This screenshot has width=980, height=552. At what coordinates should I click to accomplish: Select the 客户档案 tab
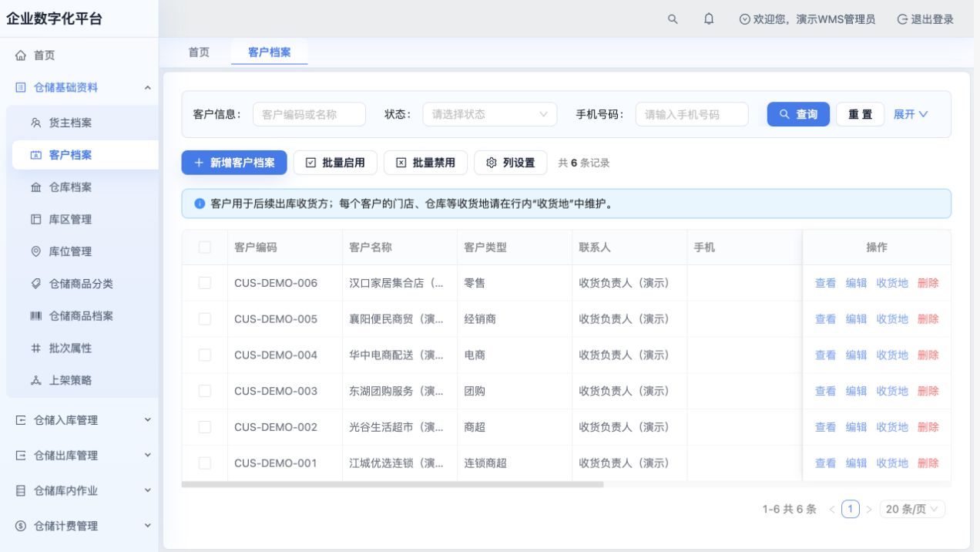coord(270,52)
